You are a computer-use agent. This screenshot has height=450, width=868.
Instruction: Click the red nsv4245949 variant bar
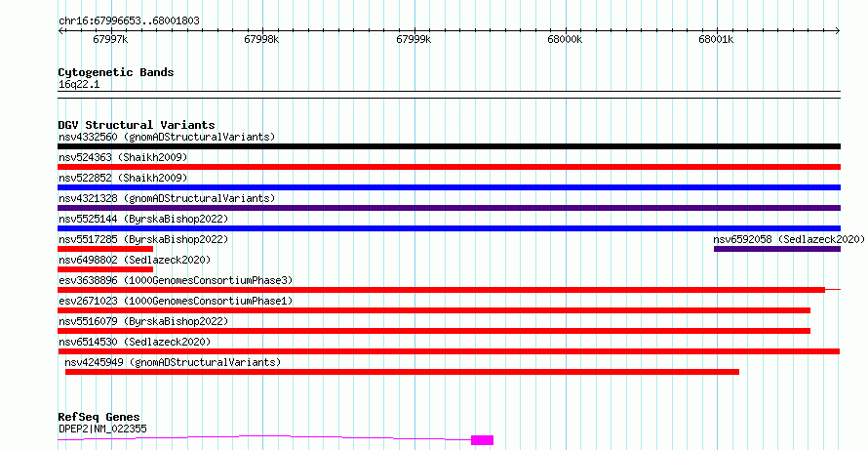click(x=403, y=372)
